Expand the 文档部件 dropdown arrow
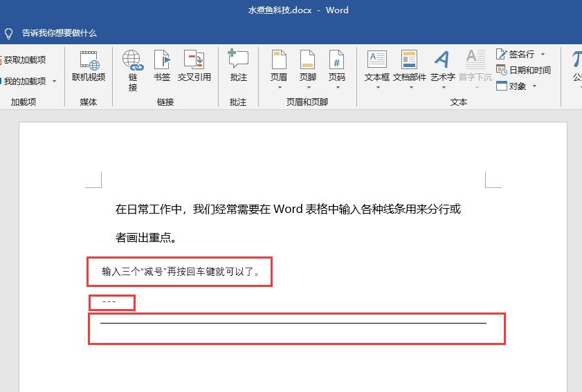 tap(411, 88)
